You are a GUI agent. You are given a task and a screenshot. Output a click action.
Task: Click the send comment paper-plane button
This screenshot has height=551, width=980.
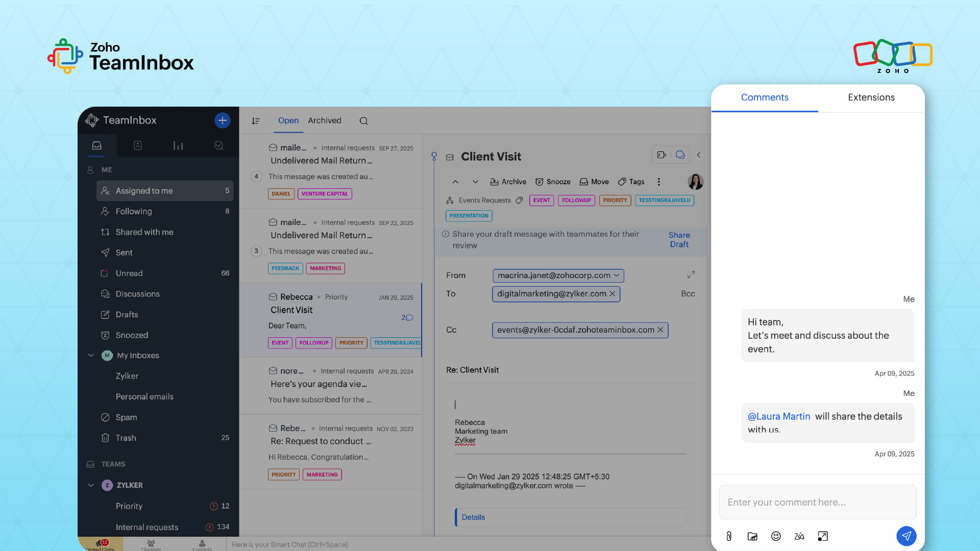(x=906, y=536)
